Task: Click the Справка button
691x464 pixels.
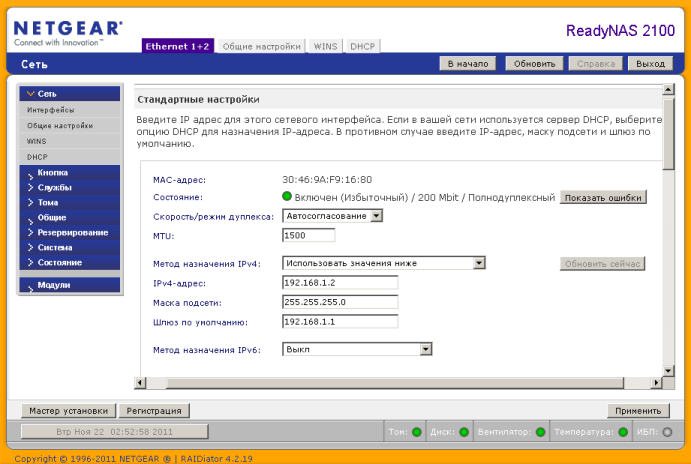Action: point(596,63)
